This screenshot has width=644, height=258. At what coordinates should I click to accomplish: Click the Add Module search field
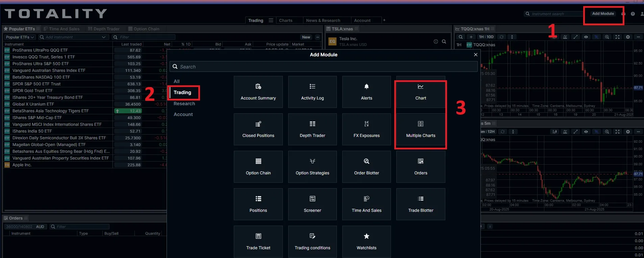click(x=324, y=67)
